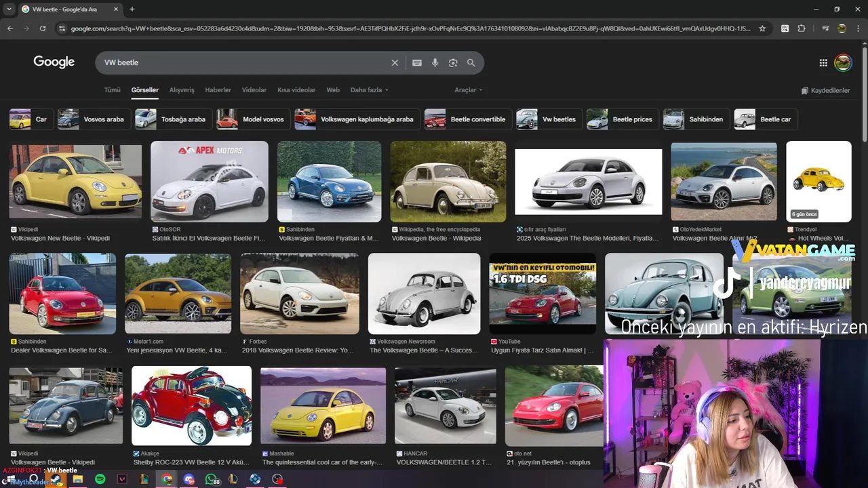Open the Google apps grid

coord(823,62)
